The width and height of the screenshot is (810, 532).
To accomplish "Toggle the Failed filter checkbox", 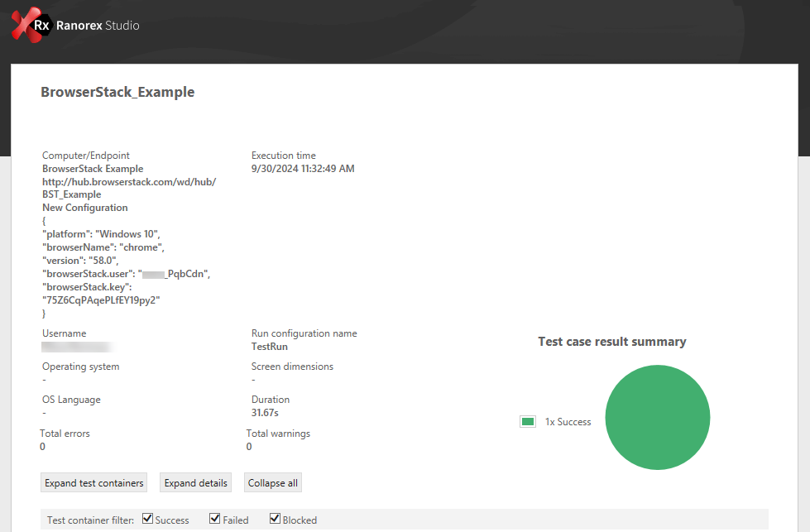I will (215, 519).
